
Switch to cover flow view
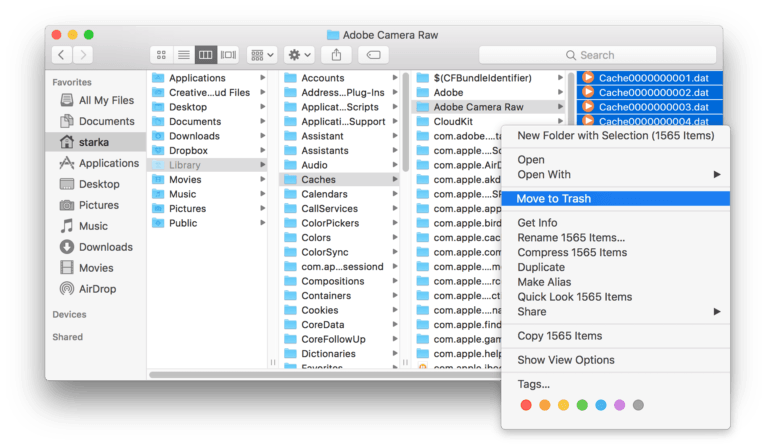(x=228, y=55)
